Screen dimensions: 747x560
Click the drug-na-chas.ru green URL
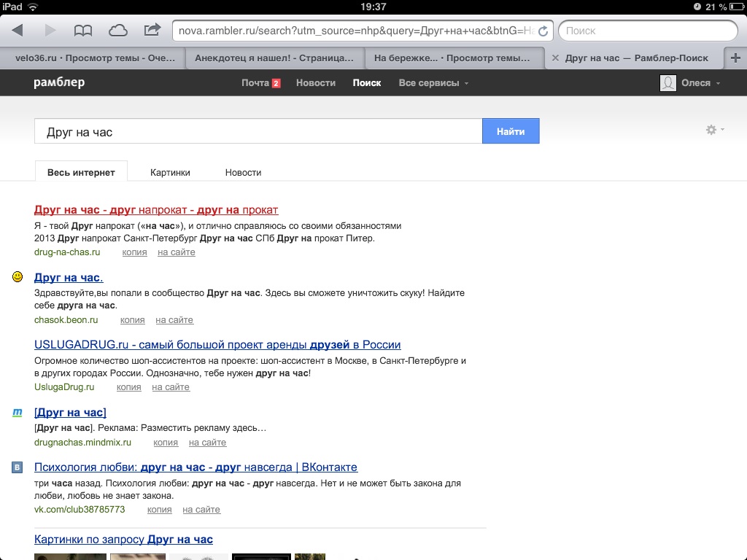coord(67,252)
